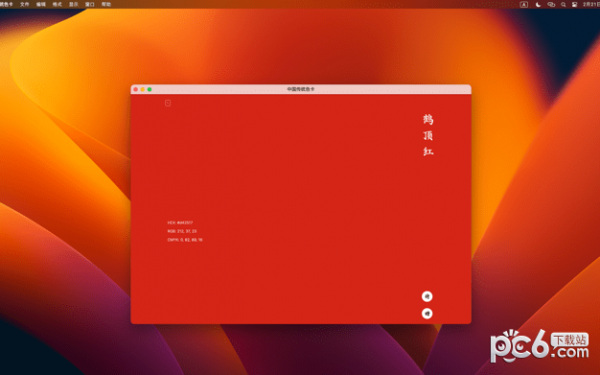
Task: Open the input source icon in the menu bar
Action: tap(524, 4)
